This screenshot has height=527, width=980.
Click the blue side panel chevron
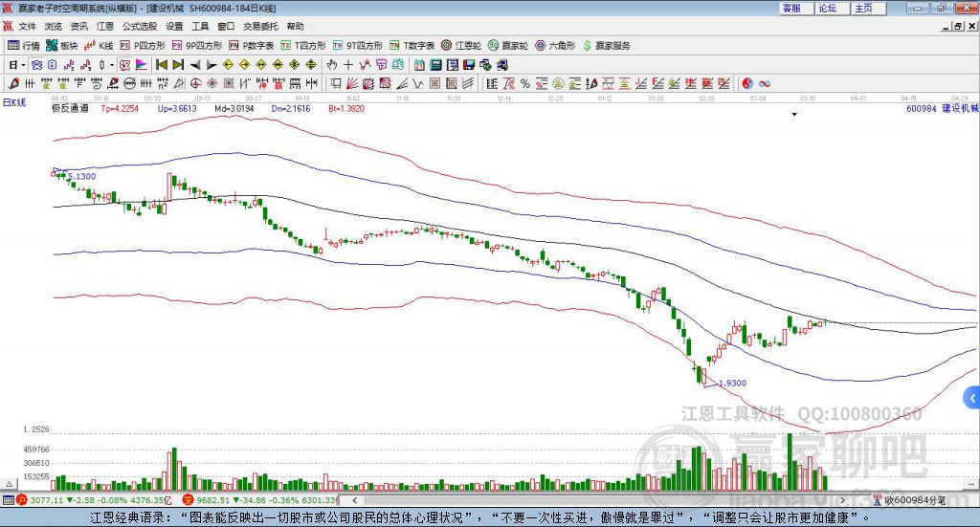[x=972, y=399]
